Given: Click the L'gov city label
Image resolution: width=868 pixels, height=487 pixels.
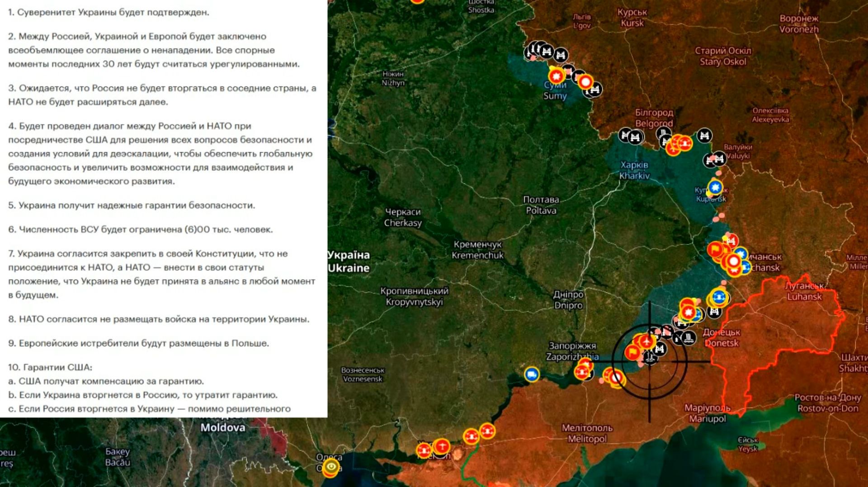Looking at the screenshot, I should pos(582,21).
